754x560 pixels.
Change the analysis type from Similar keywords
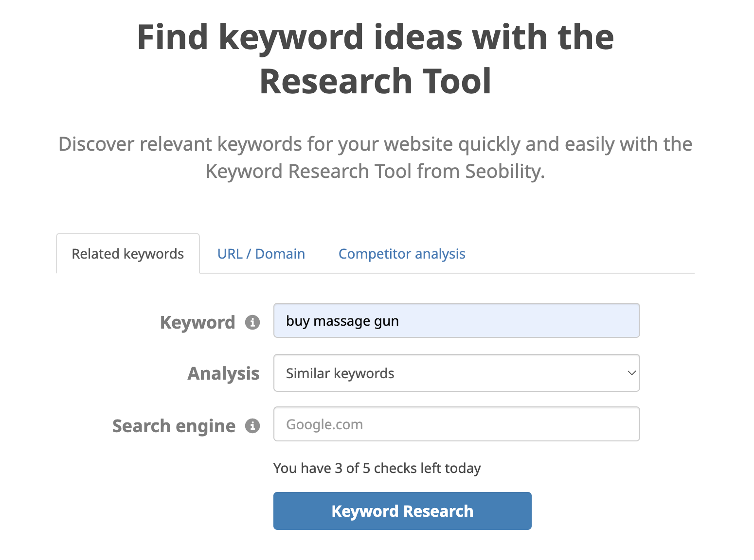[456, 373]
